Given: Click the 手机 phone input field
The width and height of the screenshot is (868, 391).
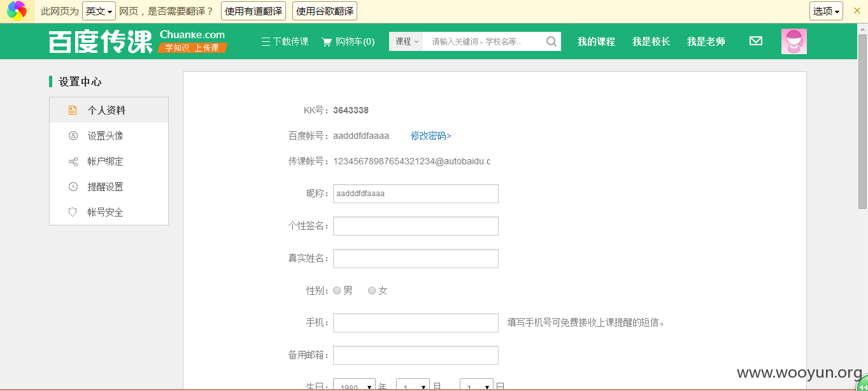Looking at the screenshot, I should (x=416, y=323).
